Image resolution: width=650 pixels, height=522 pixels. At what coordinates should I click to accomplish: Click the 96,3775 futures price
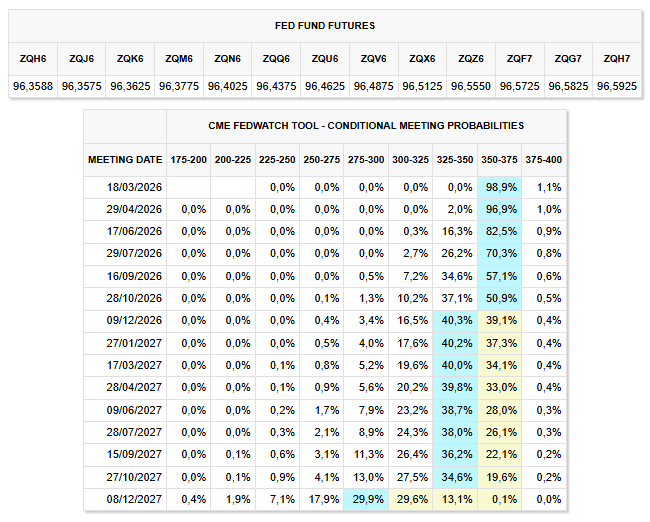click(x=179, y=86)
